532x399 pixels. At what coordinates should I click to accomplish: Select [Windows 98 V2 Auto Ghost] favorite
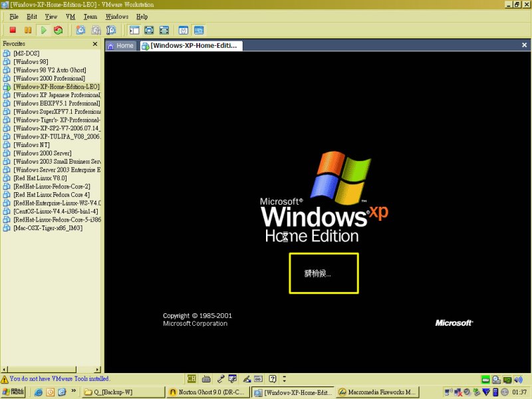[50, 70]
